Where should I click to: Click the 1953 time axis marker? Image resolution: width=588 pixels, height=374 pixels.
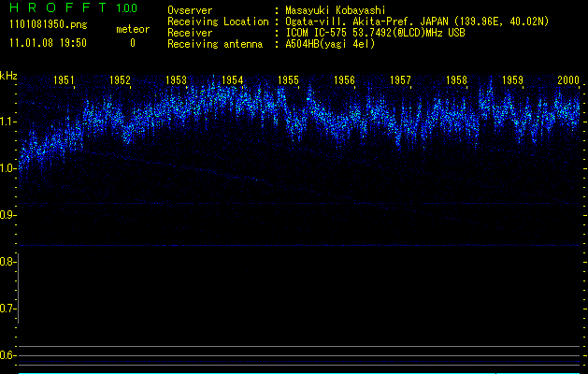[177, 79]
